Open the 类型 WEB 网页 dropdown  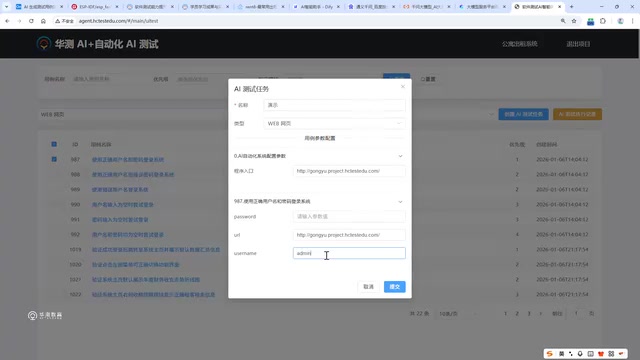click(x=334, y=123)
